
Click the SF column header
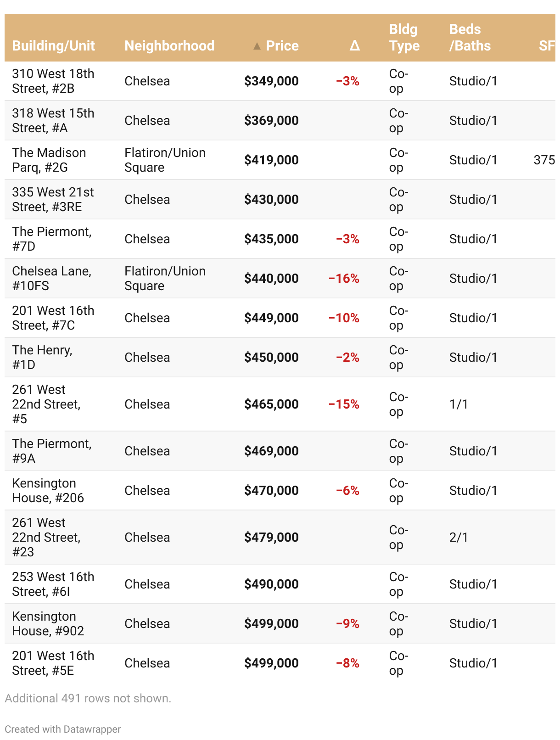pos(546,46)
